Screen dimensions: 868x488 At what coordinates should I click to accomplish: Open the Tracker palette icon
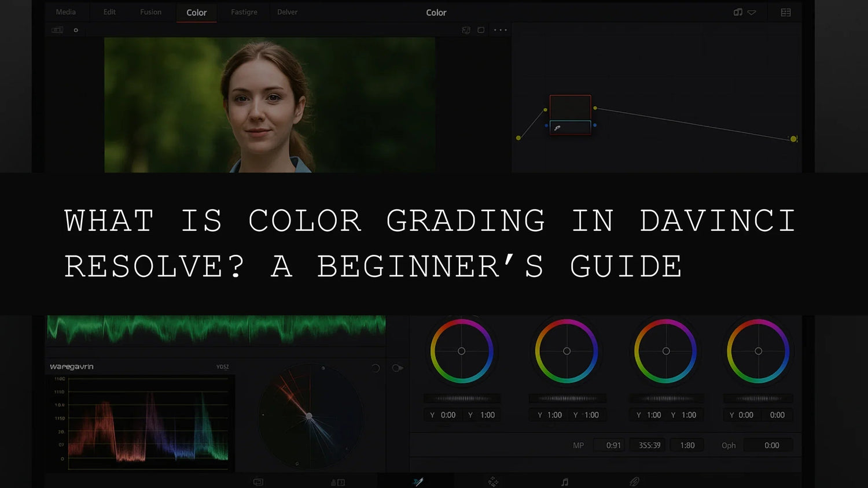[x=492, y=480]
